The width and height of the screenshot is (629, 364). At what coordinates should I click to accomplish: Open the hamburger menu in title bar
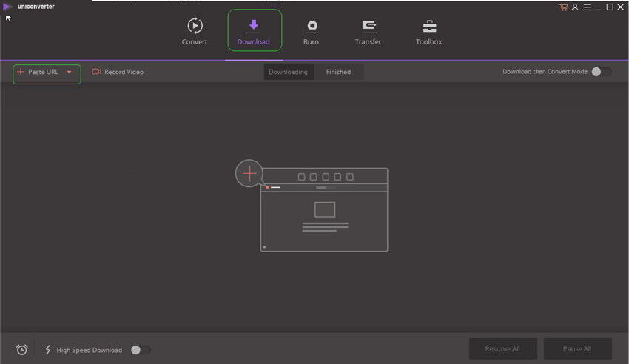click(587, 7)
